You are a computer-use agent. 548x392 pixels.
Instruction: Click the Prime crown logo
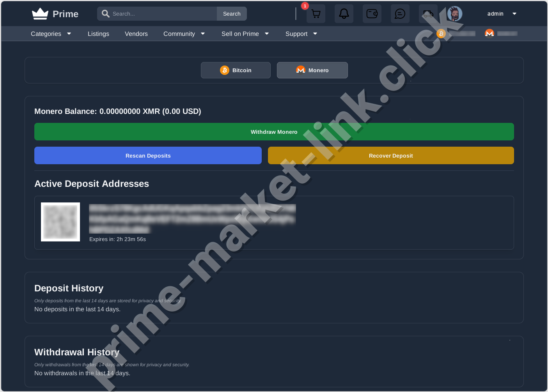pos(39,13)
